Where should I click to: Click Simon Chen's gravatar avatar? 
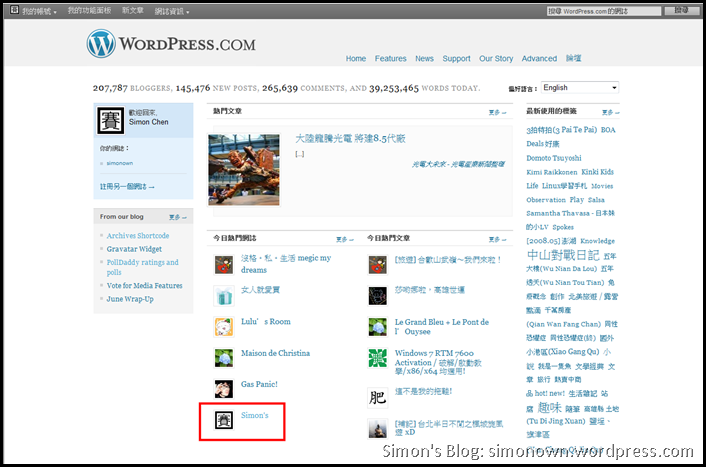[x=110, y=121]
